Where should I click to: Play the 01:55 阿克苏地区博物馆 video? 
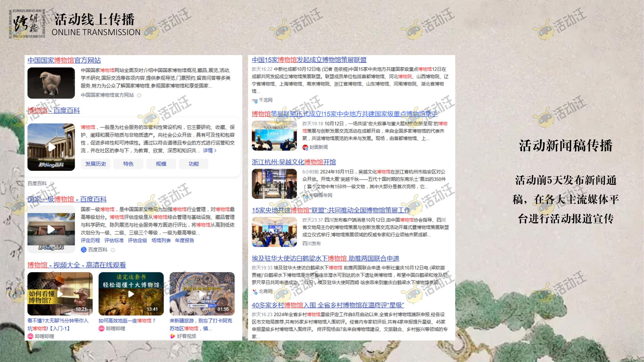tap(202, 294)
